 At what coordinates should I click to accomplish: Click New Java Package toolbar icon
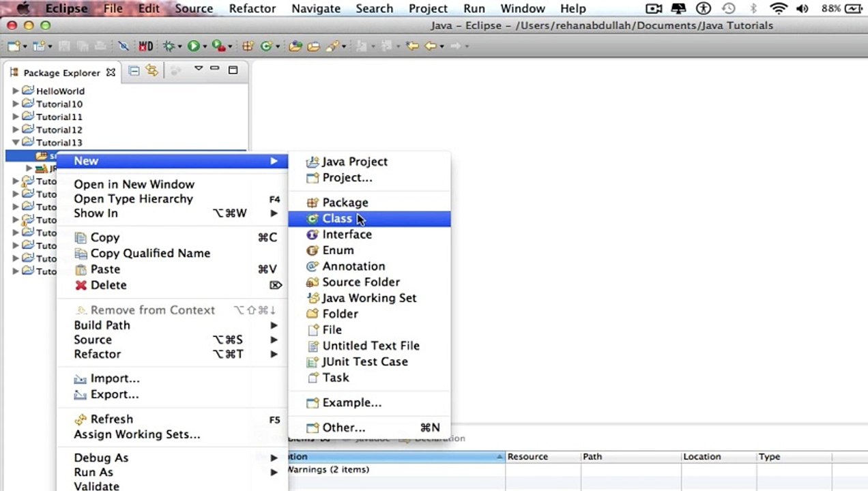click(x=248, y=46)
